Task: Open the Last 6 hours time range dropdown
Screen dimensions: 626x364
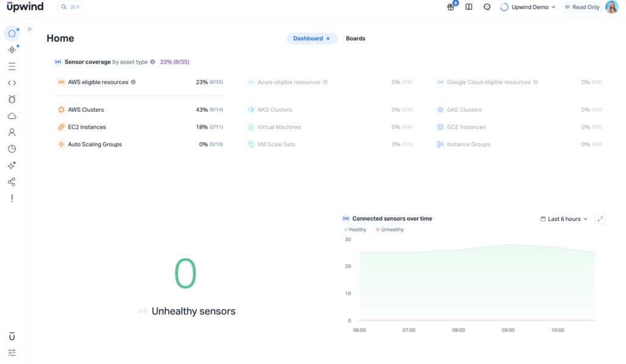Action: tap(564, 219)
